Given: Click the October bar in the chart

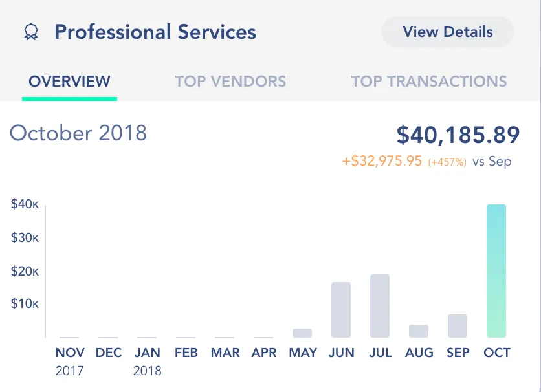Looking at the screenshot, I should click(x=496, y=271).
